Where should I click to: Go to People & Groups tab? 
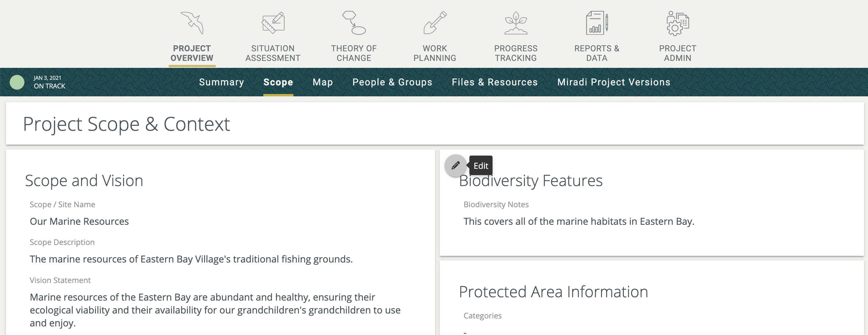pyautogui.click(x=392, y=82)
